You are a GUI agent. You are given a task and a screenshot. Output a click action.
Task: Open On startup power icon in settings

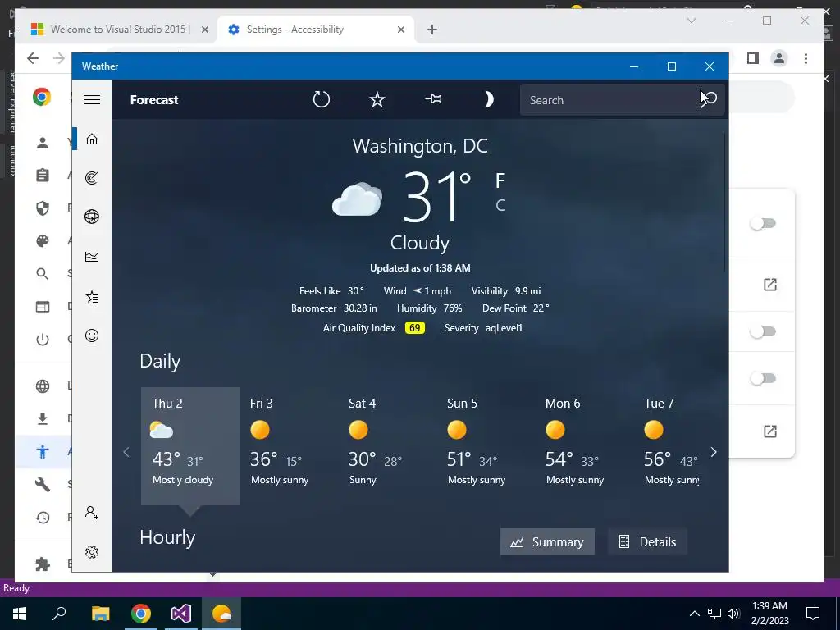pyautogui.click(x=43, y=340)
